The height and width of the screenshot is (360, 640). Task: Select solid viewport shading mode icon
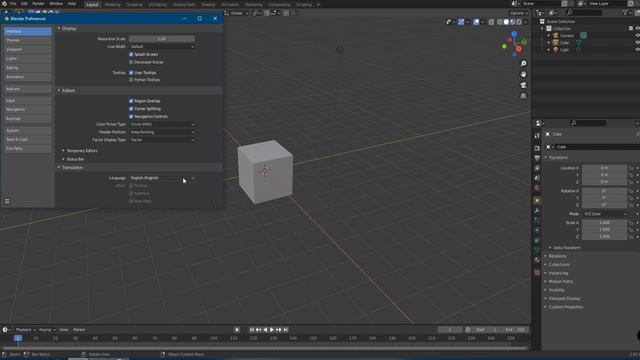pos(506,22)
